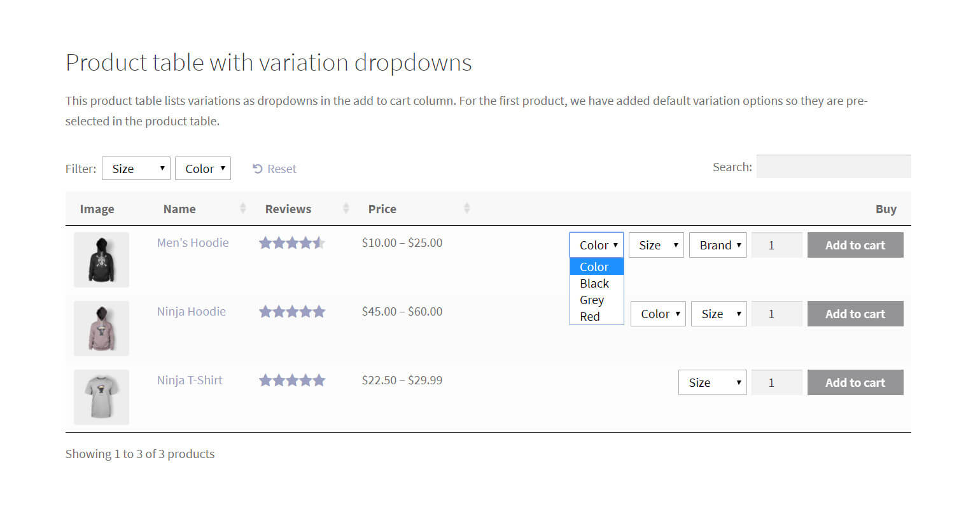The width and height of the screenshot is (980, 509).
Task: Add Ninja T-Shirt to cart
Action: [x=855, y=383]
